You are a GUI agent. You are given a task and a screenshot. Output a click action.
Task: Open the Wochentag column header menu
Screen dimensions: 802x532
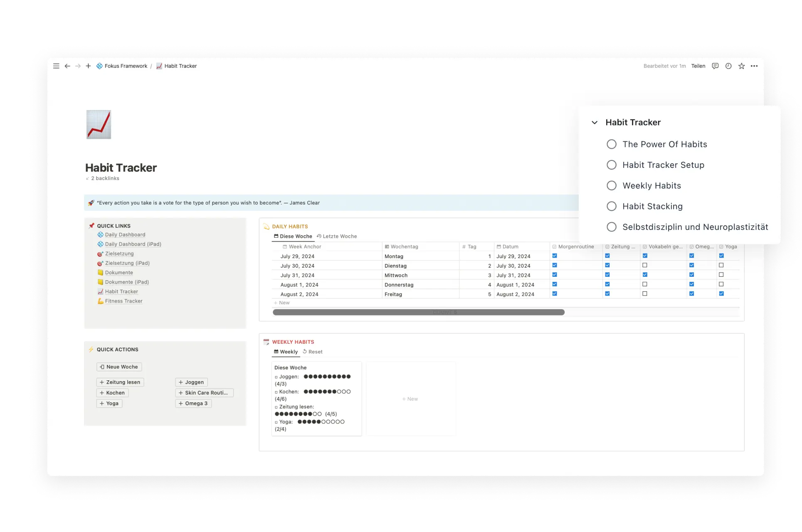click(x=404, y=246)
